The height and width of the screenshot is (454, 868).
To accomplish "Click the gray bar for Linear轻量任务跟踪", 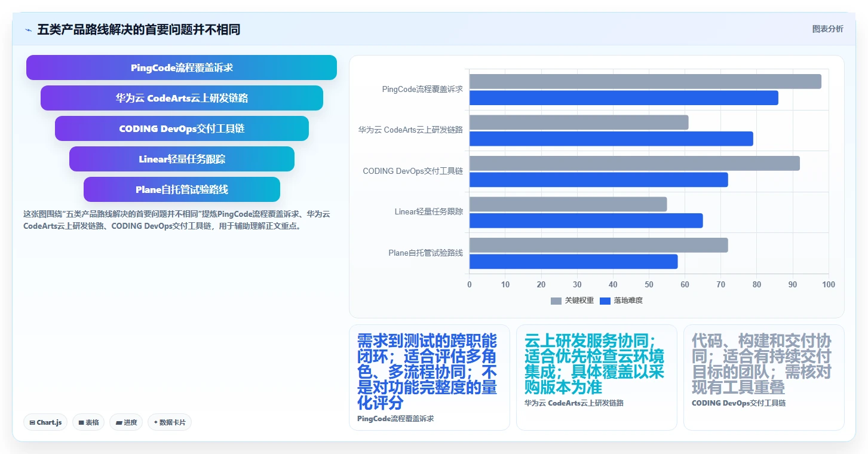I will [568, 204].
